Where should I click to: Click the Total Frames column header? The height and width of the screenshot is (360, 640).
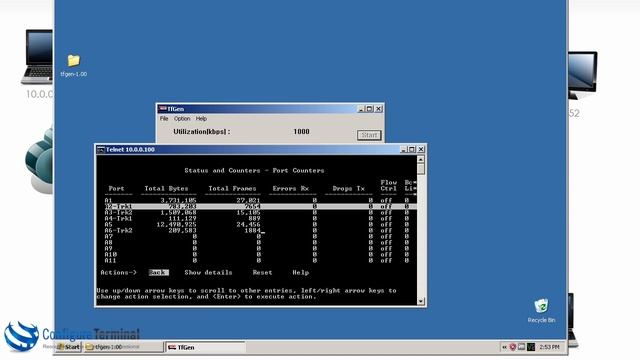click(x=232, y=189)
